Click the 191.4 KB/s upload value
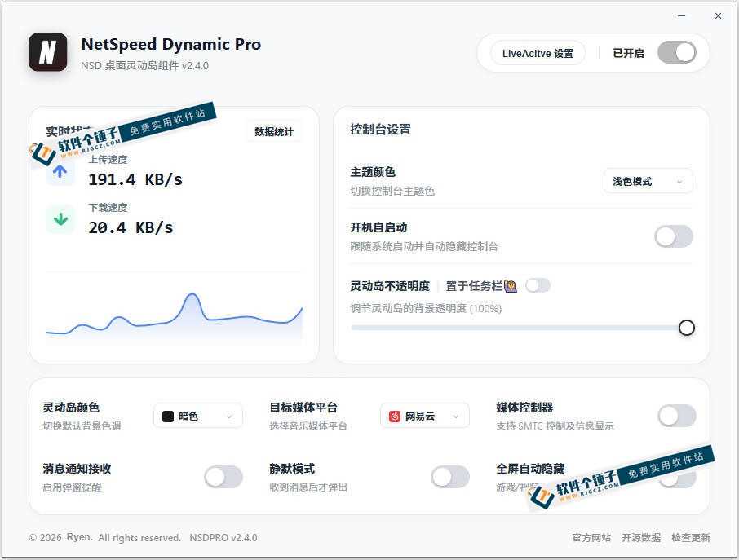This screenshot has width=739, height=560. pos(135,179)
